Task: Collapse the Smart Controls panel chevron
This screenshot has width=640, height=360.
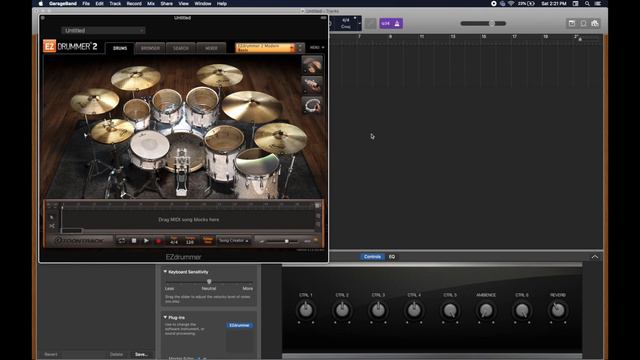Action: (595, 257)
